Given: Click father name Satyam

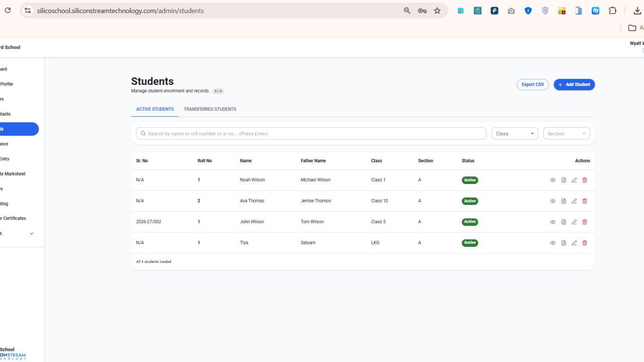Looking at the screenshot, I should click(308, 243).
